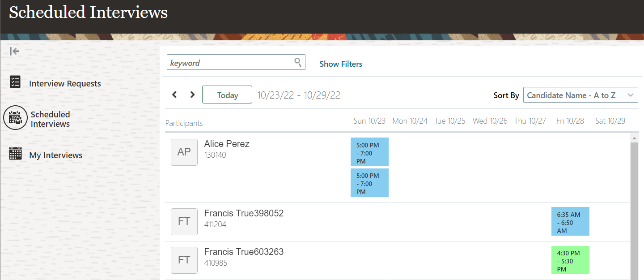Viewport: 644px width, 280px height.
Task: Click the Today button
Action: tap(227, 95)
